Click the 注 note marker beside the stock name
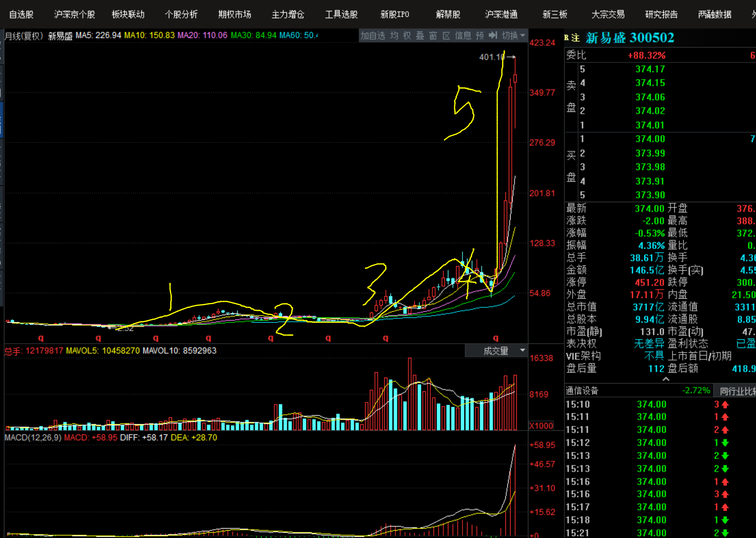756x538 pixels. 575,38
